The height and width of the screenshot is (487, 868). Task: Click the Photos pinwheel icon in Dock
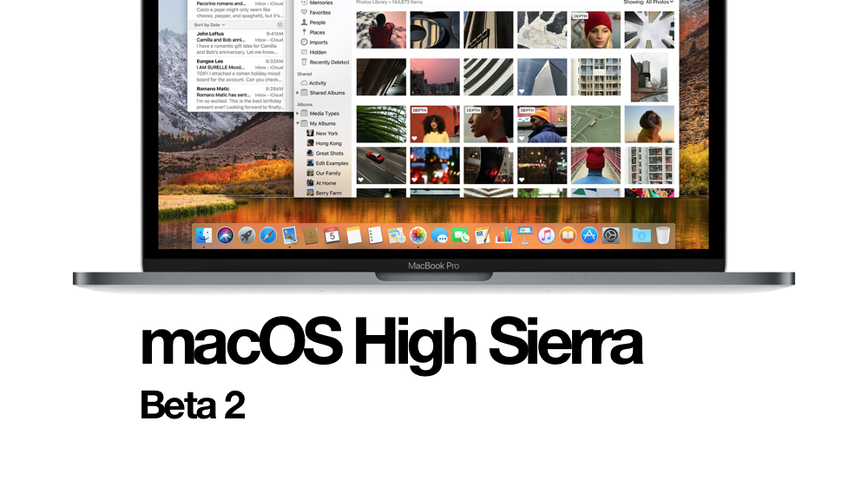(418, 236)
